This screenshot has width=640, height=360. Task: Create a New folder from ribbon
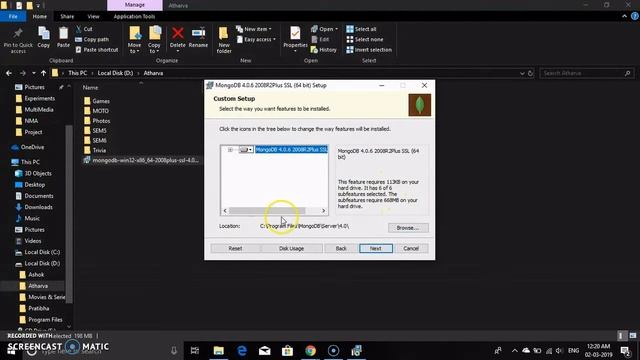click(224, 40)
